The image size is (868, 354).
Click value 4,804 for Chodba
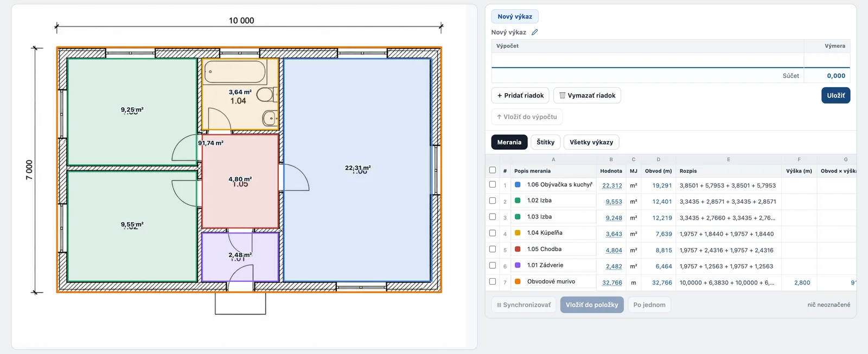(614, 250)
